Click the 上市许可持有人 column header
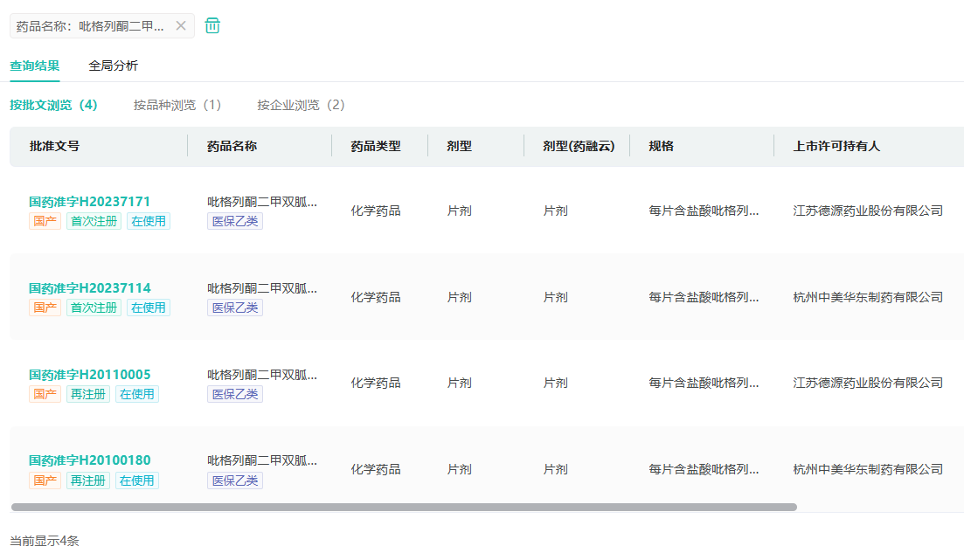The height and width of the screenshot is (560, 964). click(836, 146)
